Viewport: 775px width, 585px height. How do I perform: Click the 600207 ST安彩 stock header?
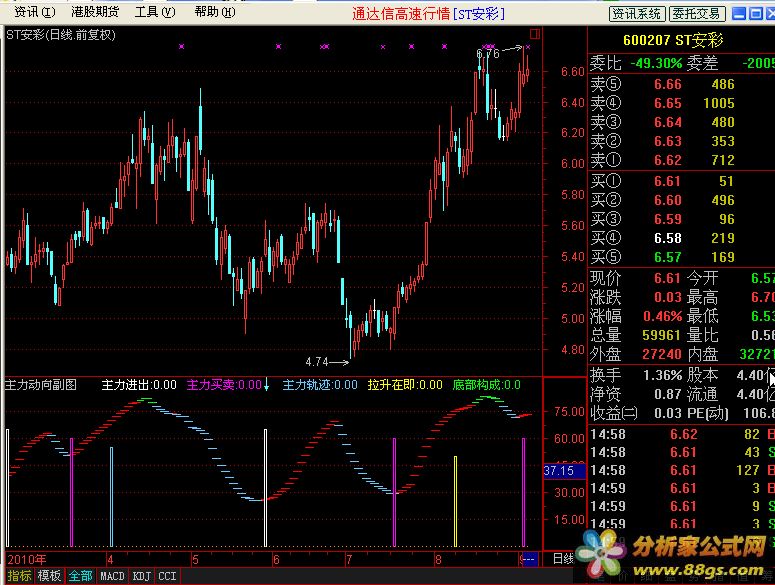(673, 40)
